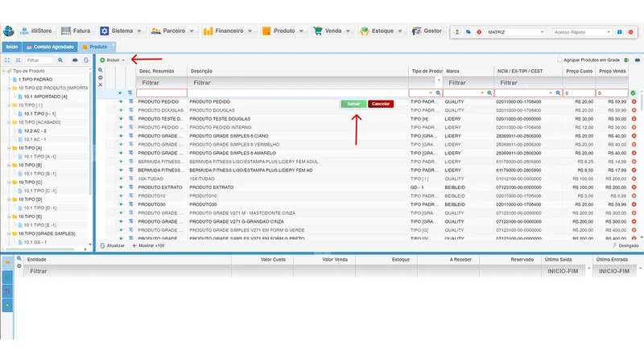Image resolution: width=644 pixels, height=362 pixels.
Task: Focus the Marca filter field
Action: 469,83
